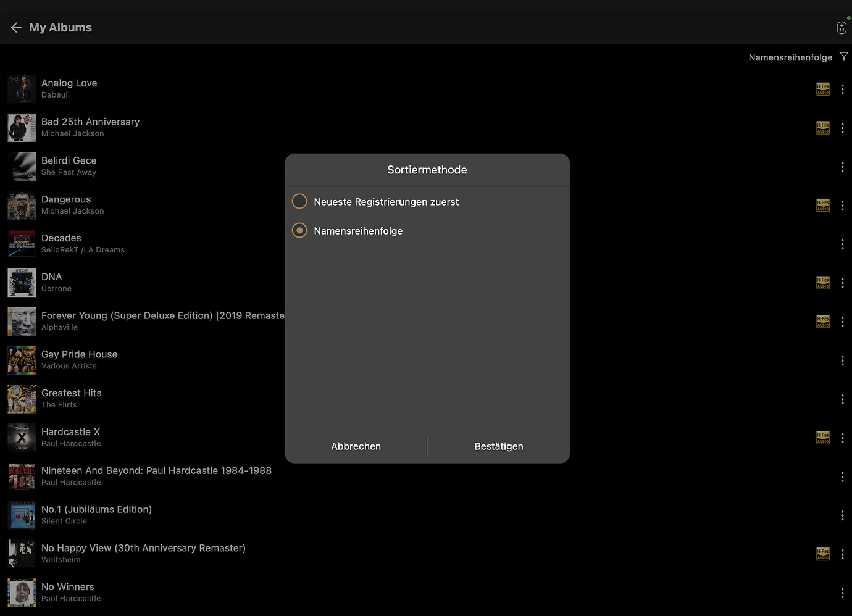Open the sort filter funnel icon
Screen dimensions: 852x616
click(844, 57)
